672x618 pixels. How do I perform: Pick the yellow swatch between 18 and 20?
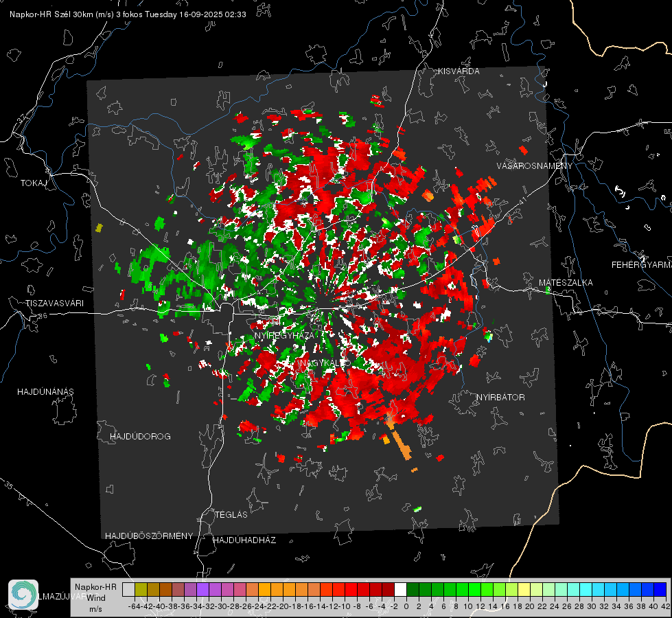pos(524,589)
